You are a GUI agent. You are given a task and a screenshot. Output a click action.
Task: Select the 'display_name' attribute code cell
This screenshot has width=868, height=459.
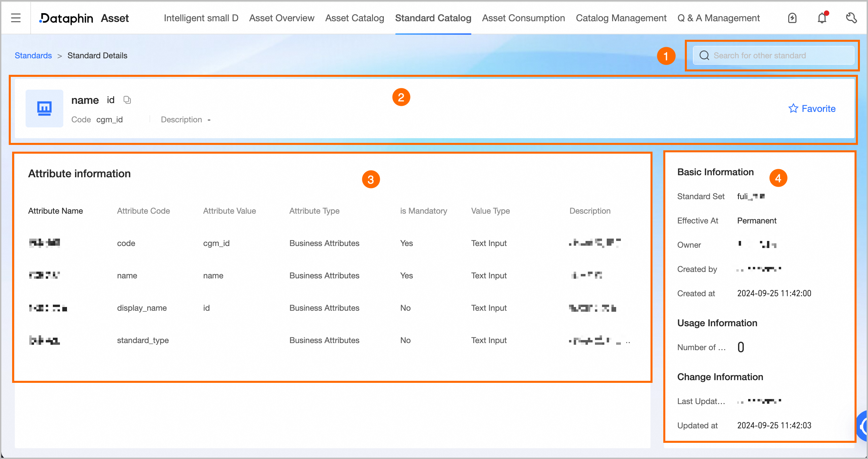click(x=142, y=308)
